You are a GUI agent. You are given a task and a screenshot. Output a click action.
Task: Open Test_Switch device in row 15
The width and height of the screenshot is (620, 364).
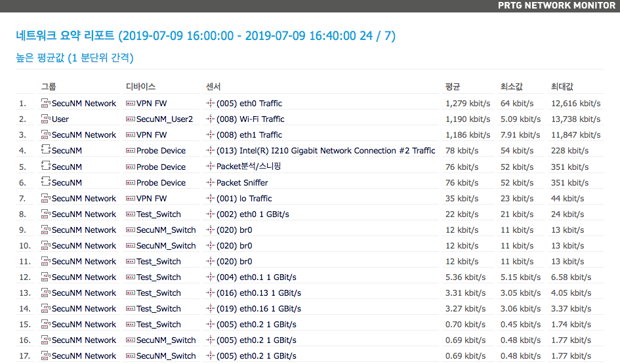[x=159, y=325]
